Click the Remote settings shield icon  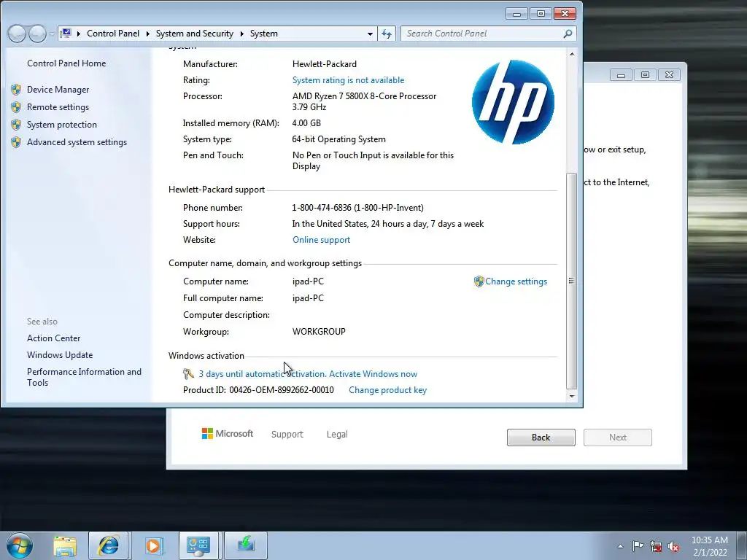[16, 107]
